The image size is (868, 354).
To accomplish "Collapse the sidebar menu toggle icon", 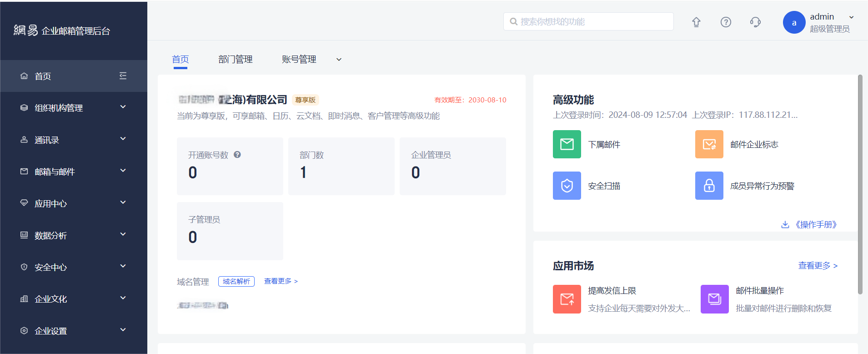I will pyautogui.click(x=123, y=76).
